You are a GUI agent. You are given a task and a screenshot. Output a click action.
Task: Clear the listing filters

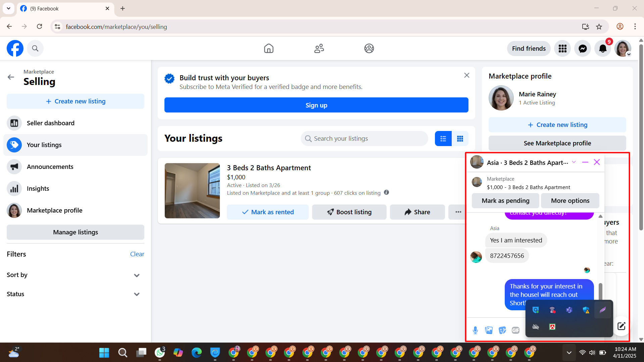[137, 254]
